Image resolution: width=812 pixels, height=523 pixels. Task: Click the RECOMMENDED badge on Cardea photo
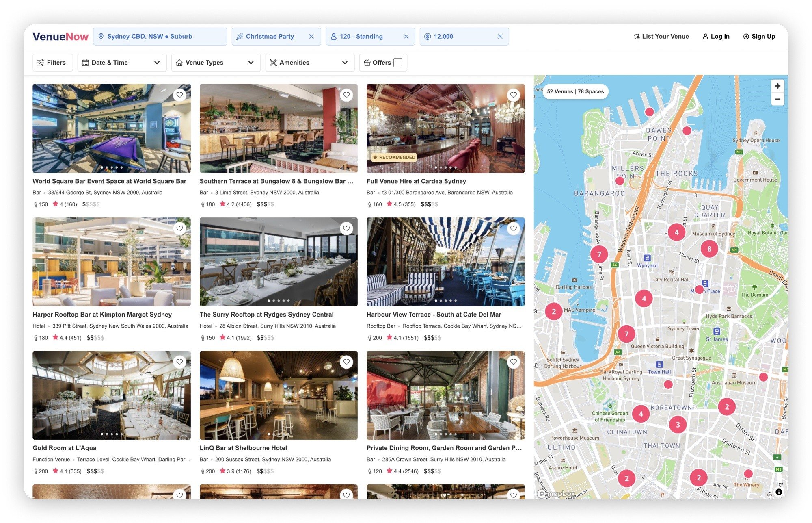coord(394,157)
